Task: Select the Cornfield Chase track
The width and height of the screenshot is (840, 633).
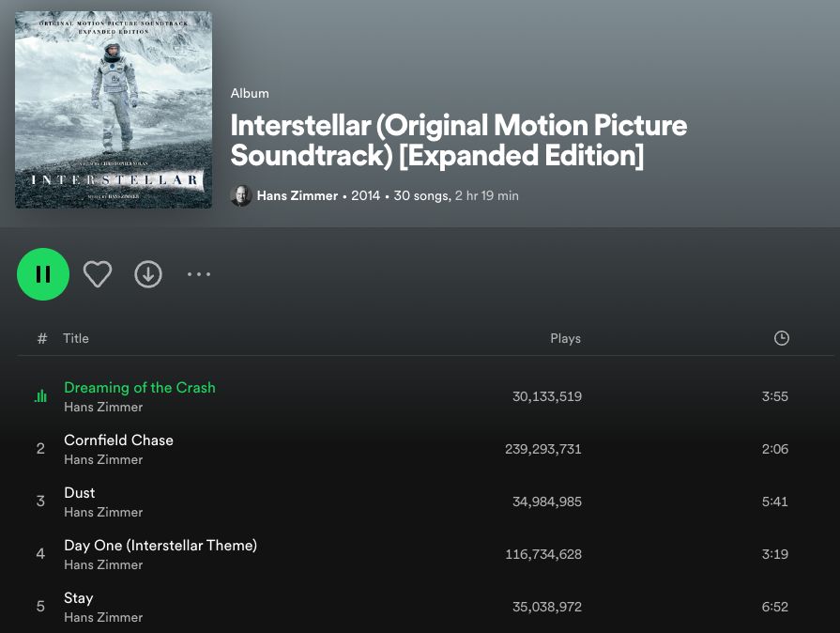Action: coord(118,440)
